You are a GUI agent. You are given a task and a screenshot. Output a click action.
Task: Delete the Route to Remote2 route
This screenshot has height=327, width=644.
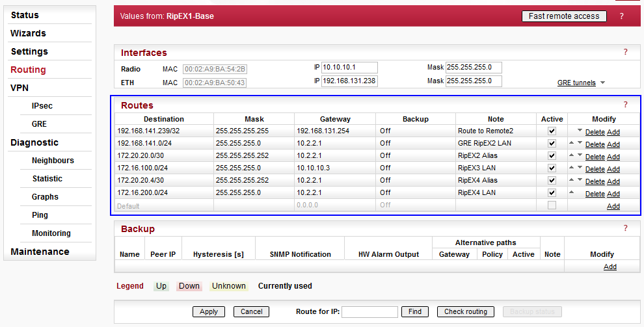pos(595,132)
